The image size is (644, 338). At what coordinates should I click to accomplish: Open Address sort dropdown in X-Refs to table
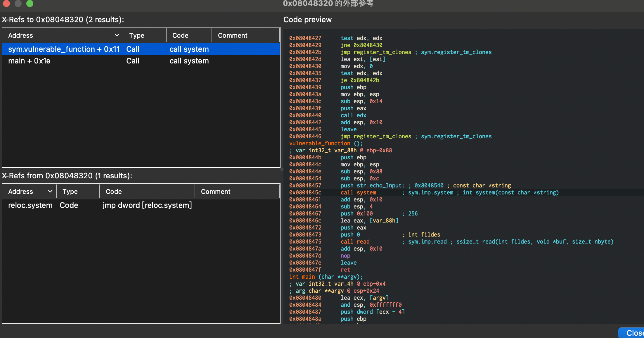tap(117, 35)
